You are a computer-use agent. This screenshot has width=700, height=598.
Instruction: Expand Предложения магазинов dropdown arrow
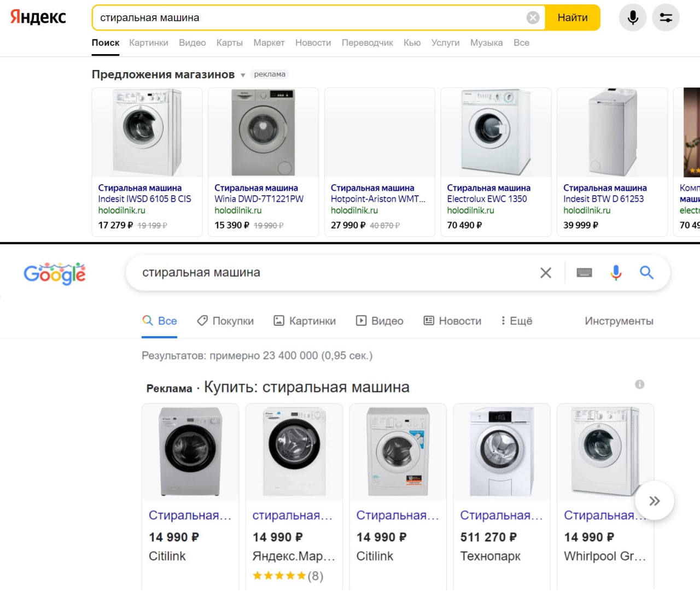tap(243, 75)
